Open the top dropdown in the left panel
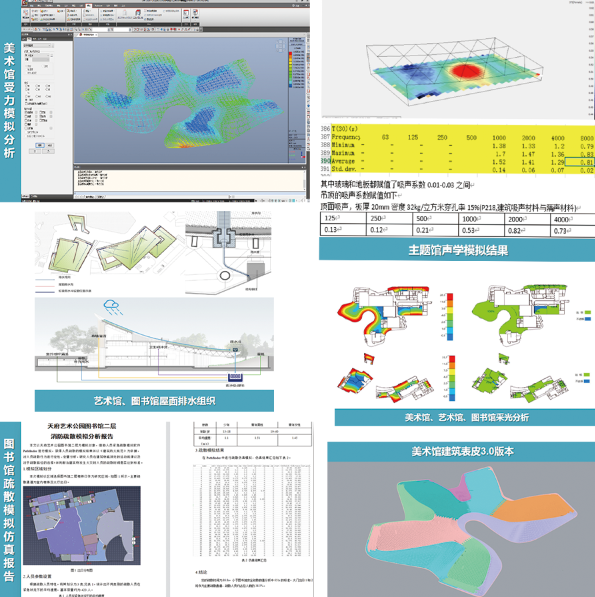Image resolution: width=595 pixels, height=597 pixels. (37, 45)
